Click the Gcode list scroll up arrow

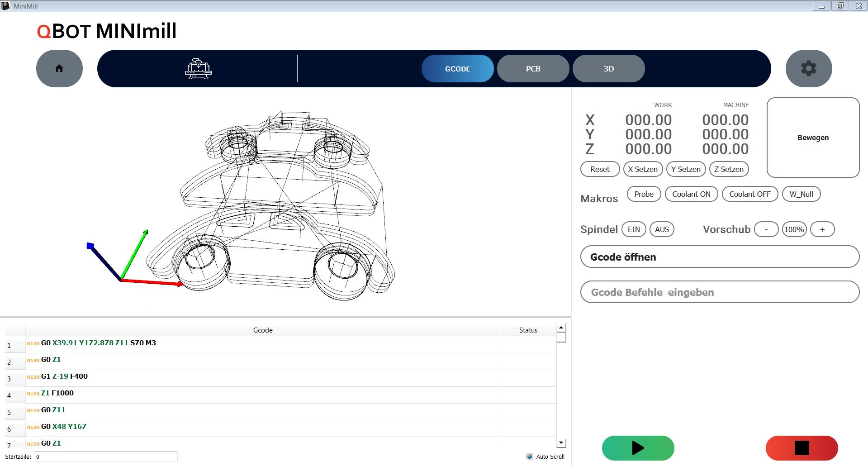click(x=561, y=328)
